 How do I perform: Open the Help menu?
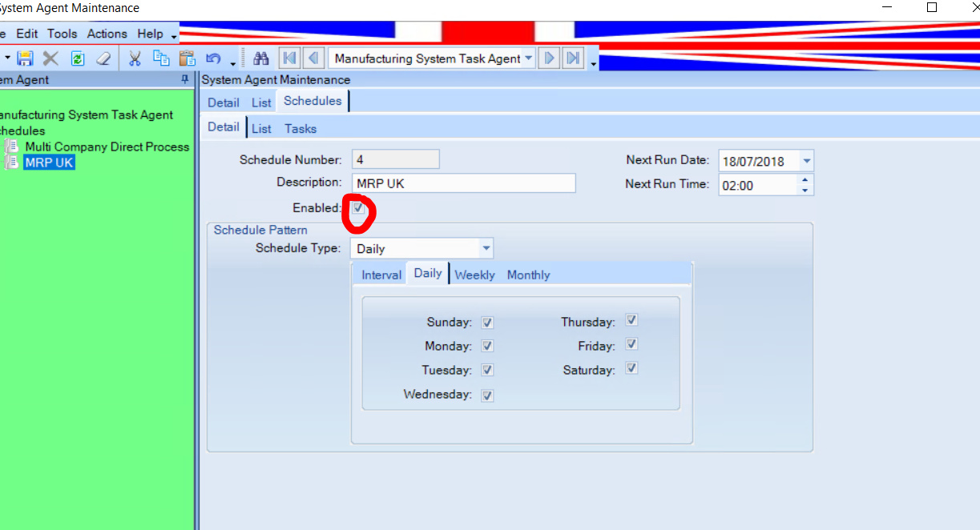150,34
